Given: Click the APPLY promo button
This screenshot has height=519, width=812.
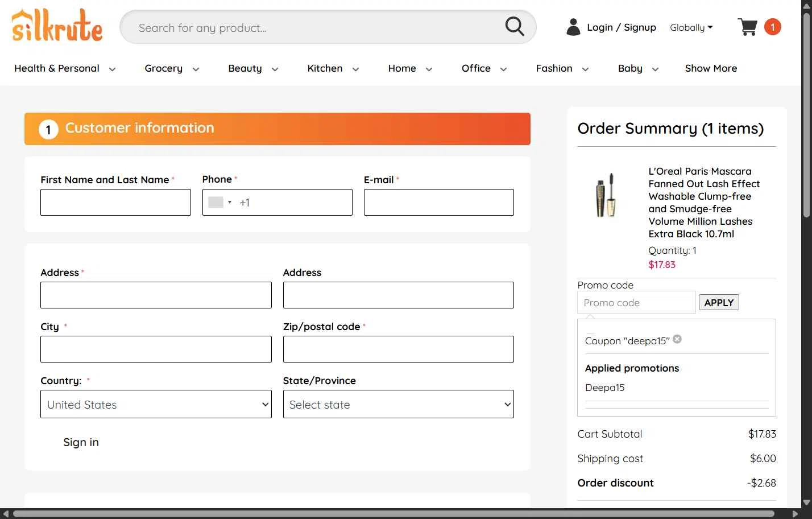Looking at the screenshot, I should [719, 303].
